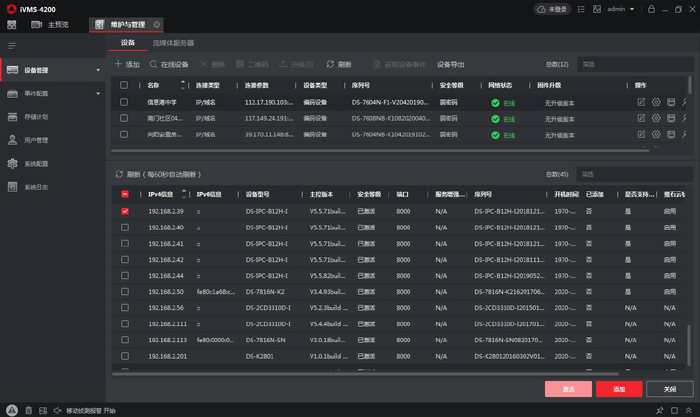Open remote config gear for 南门社区04 device

coord(656,118)
